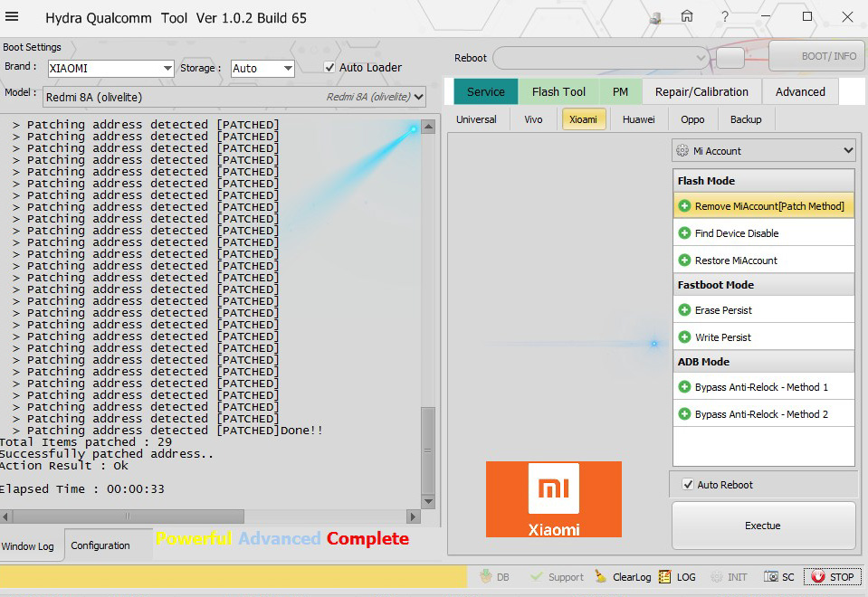Expand the Mi Account dropdown

pos(847,151)
